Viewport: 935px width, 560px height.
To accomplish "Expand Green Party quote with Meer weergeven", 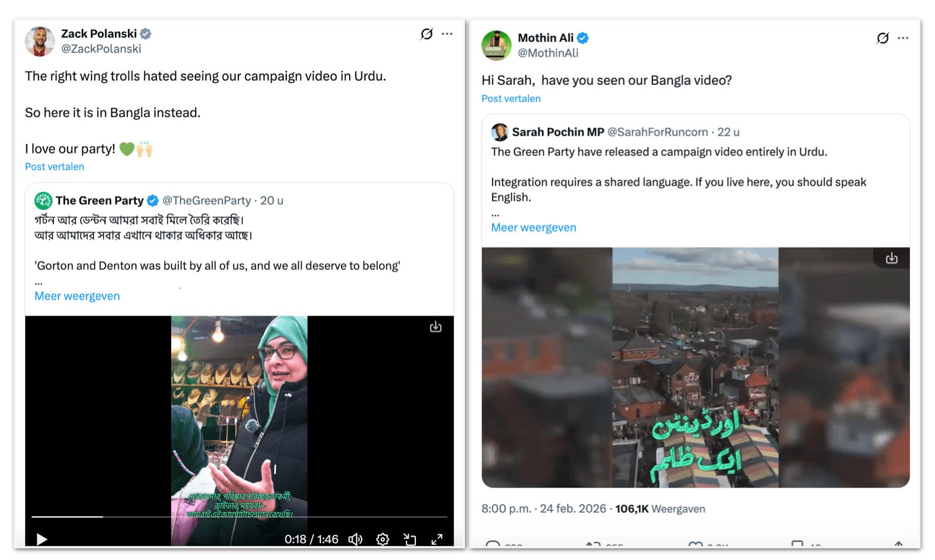I will [77, 296].
